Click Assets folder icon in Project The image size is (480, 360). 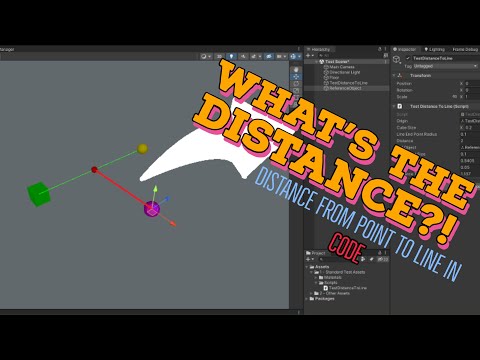tap(312, 267)
